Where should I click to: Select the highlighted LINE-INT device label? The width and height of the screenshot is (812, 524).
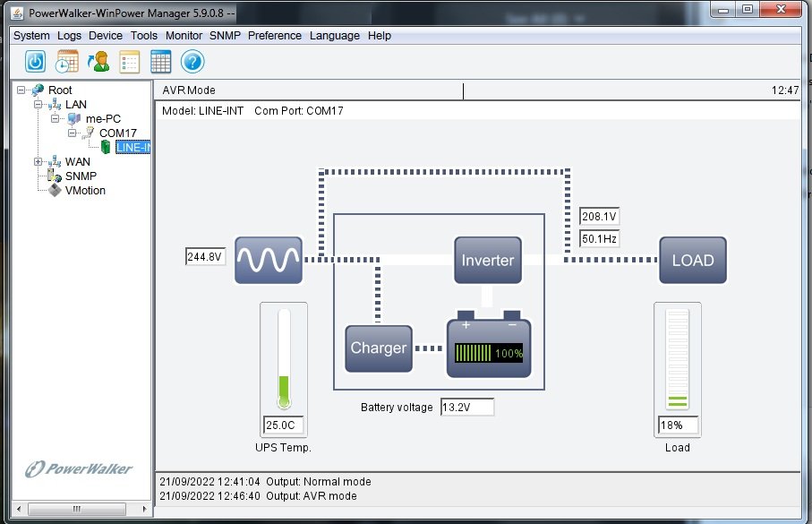[133, 148]
